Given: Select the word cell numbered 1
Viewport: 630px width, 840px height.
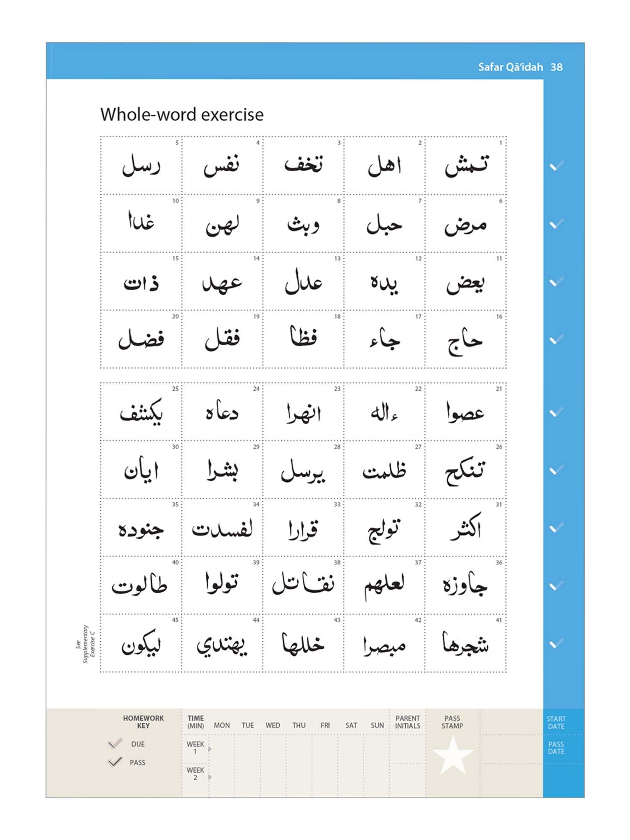Looking at the screenshot, I should (x=465, y=165).
